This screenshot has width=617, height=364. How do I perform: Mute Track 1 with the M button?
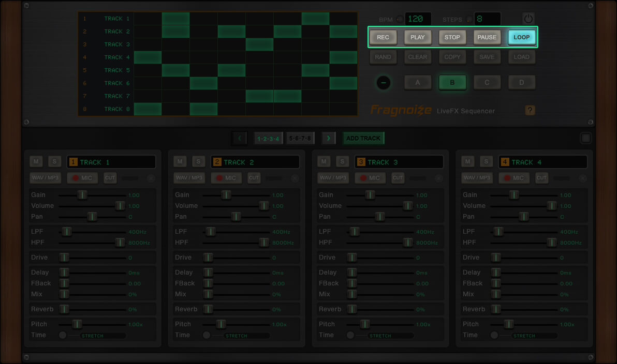click(36, 162)
